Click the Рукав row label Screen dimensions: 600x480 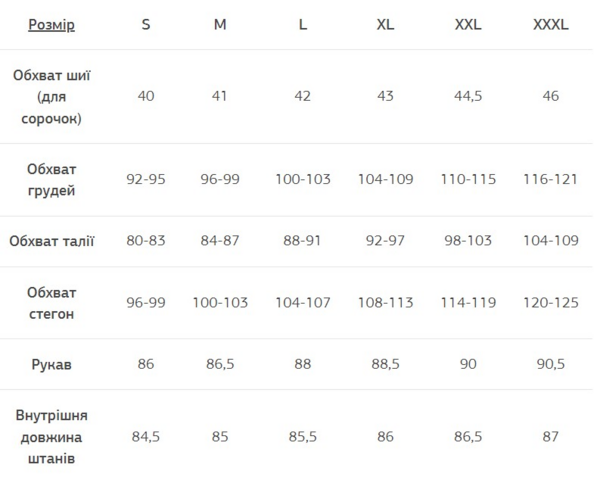51,364
